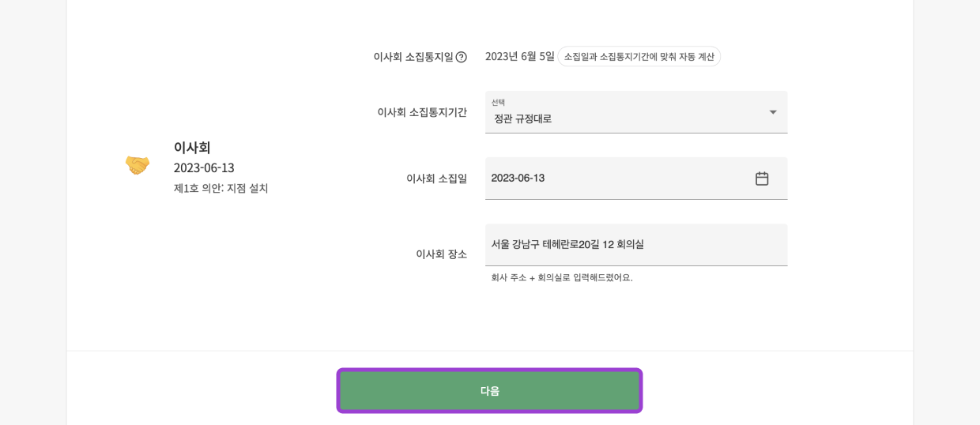
Task: Expand the dropdown arrow for 소집통지기간
Action: [773, 112]
